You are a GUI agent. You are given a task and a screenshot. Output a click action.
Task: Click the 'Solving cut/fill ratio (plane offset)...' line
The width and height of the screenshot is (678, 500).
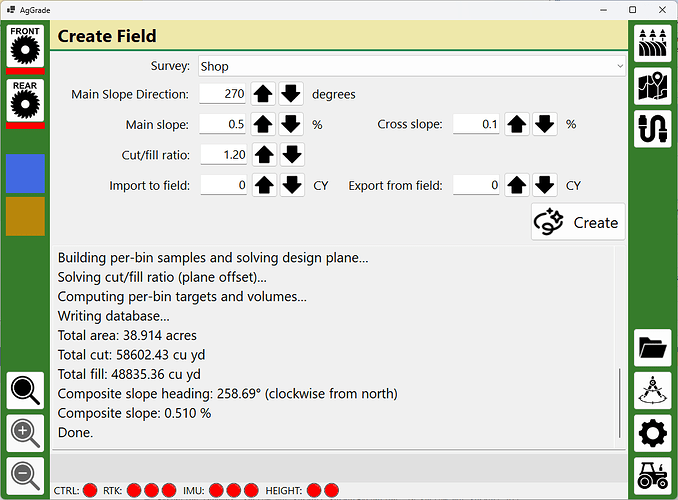(x=162, y=277)
